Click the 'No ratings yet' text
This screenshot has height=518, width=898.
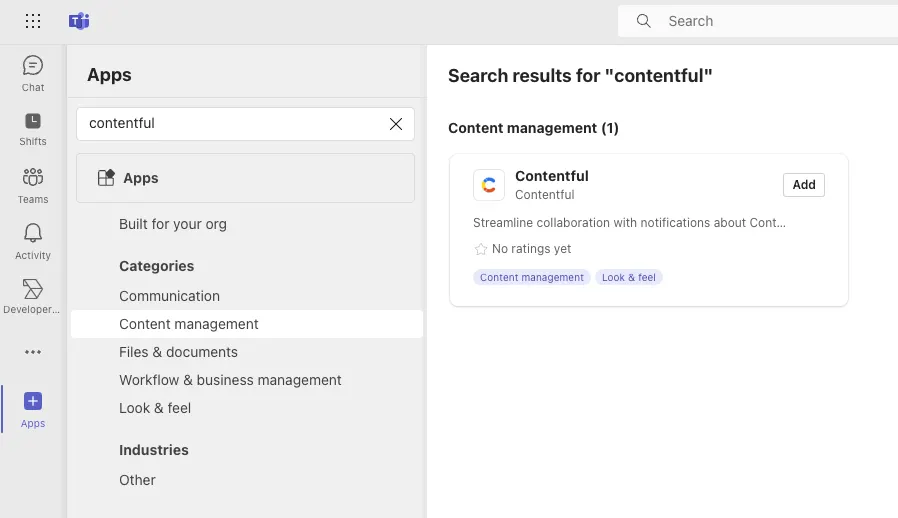pos(531,249)
